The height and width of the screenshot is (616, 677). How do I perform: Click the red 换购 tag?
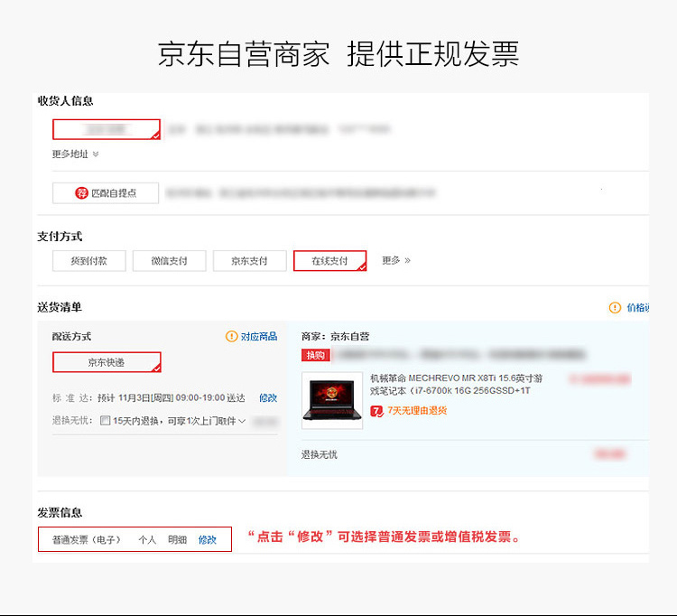tap(316, 356)
